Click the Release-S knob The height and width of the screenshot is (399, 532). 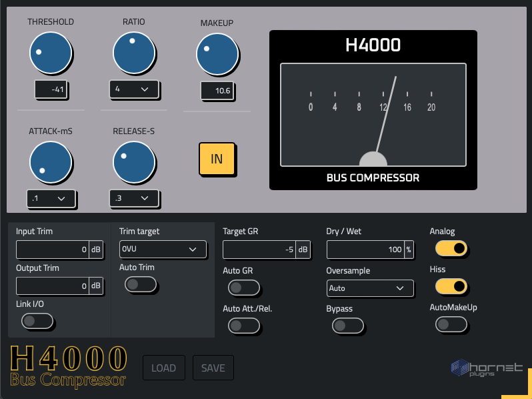coord(133,163)
